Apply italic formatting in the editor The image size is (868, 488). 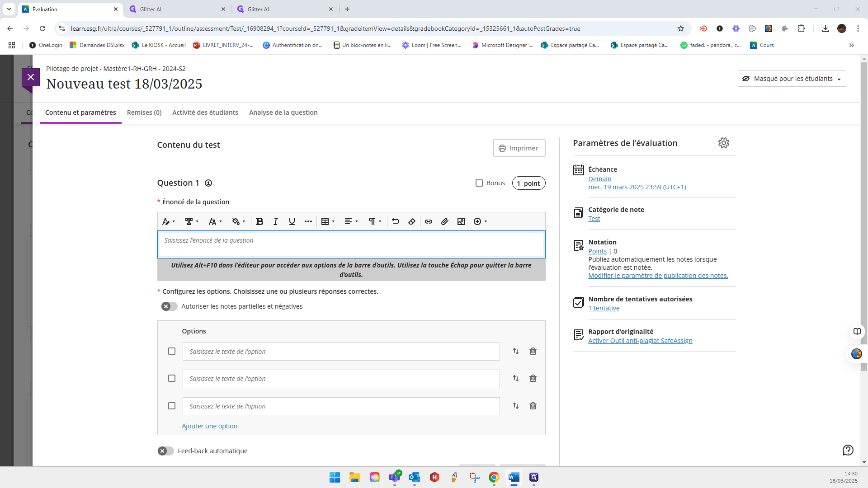pos(276,221)
